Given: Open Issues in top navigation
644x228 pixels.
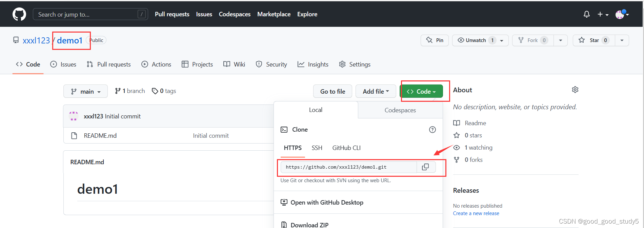Looking at the screenshot, I should click(x=204, y=14).
